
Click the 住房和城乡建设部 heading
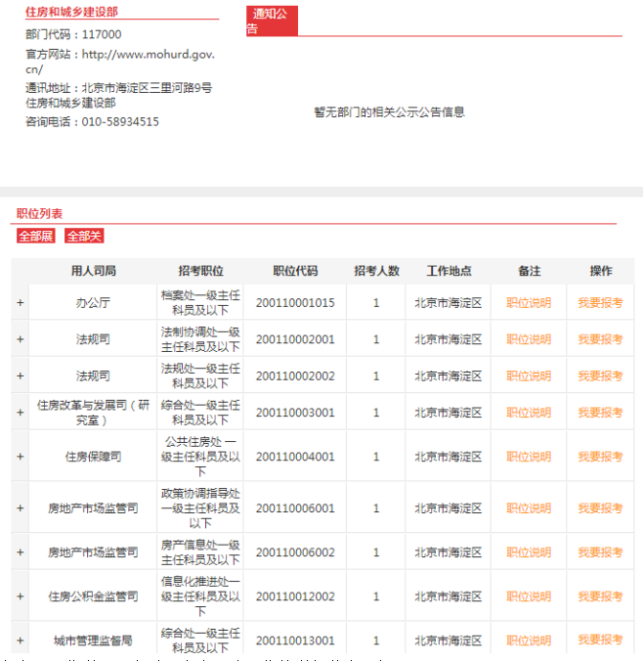[x=71, y=12]
